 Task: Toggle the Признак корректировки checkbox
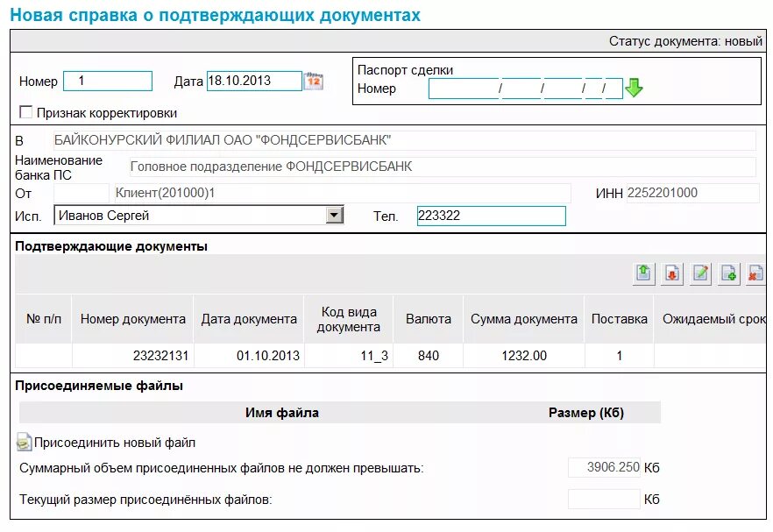[25, 112]
